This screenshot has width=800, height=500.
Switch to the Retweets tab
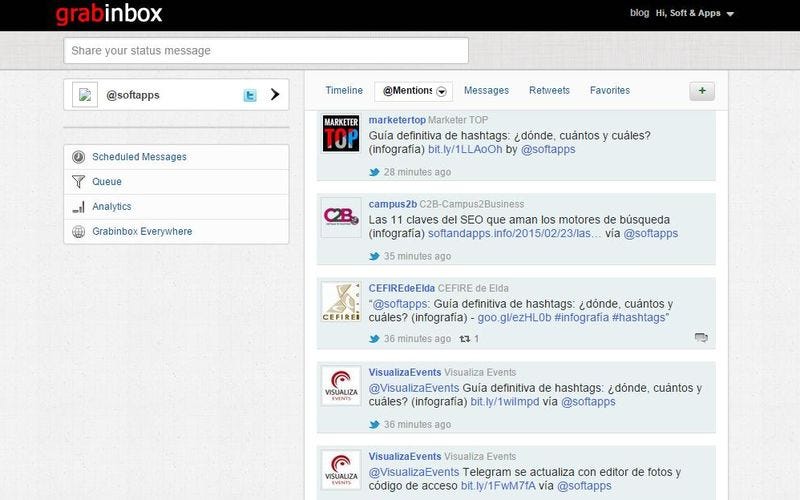pos(549,90)
